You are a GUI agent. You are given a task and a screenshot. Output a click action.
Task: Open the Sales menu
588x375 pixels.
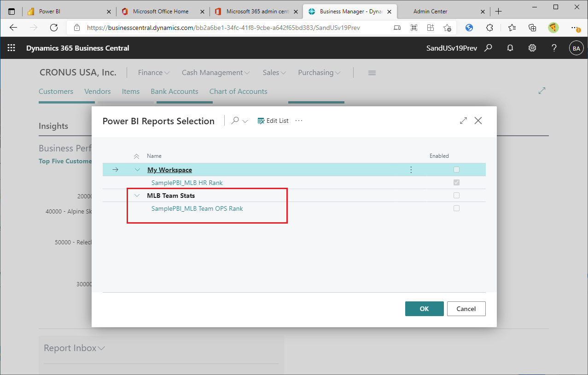point(274,72)
